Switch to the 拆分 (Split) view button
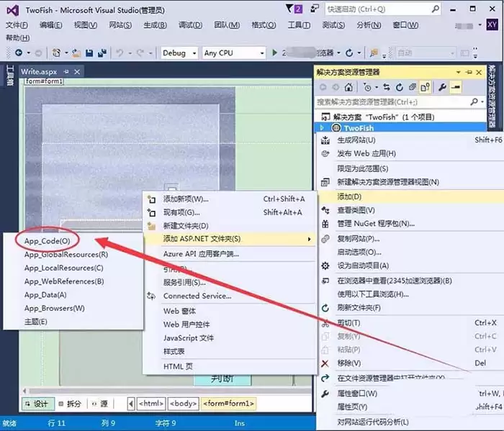 click(70, 404)
